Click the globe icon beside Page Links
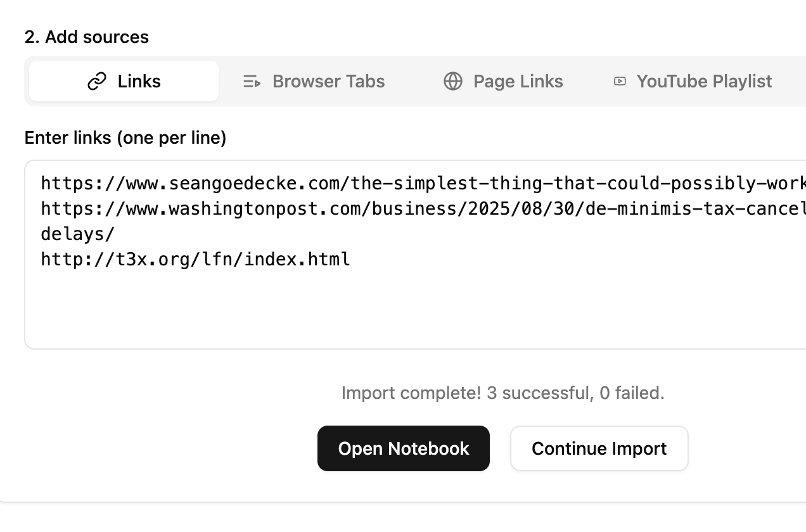The width and height of the screenshot is (806, 532). pyautogui.click(x=452, y=82)
